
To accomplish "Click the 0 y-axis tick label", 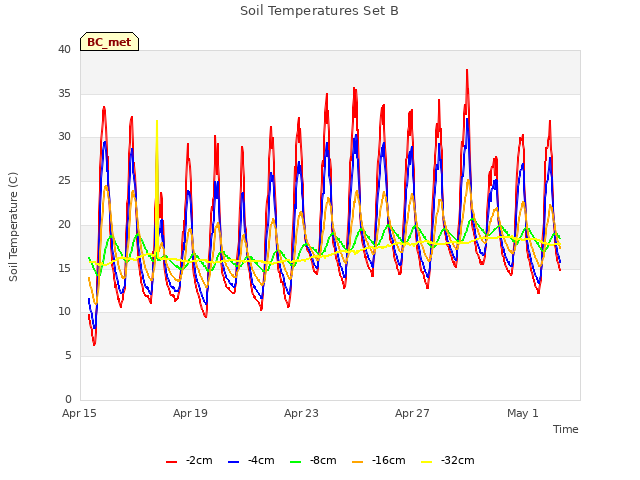I will [x=68, y=399].
